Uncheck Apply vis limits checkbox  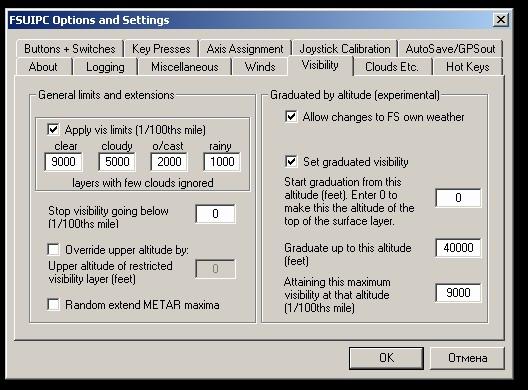click(x=53, y=130)
